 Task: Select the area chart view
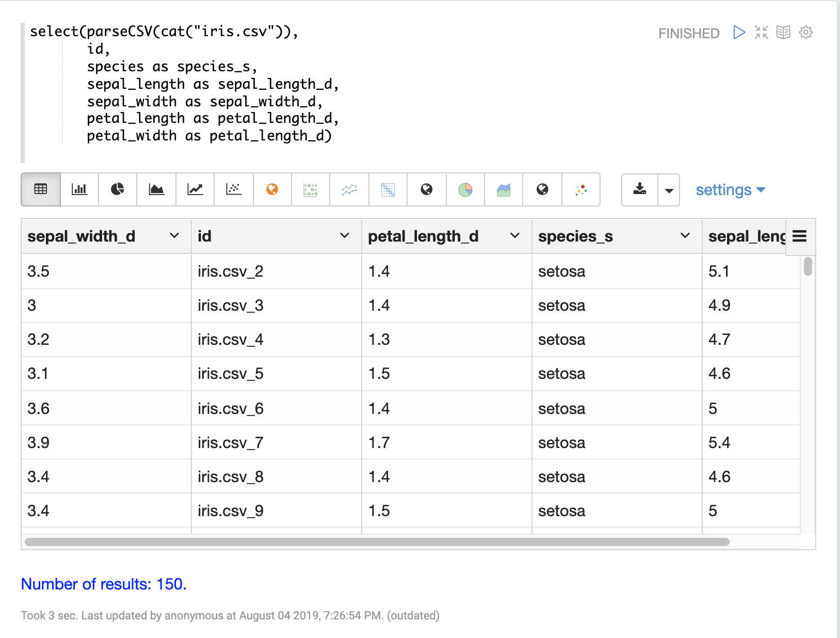[x=156, y=189]
